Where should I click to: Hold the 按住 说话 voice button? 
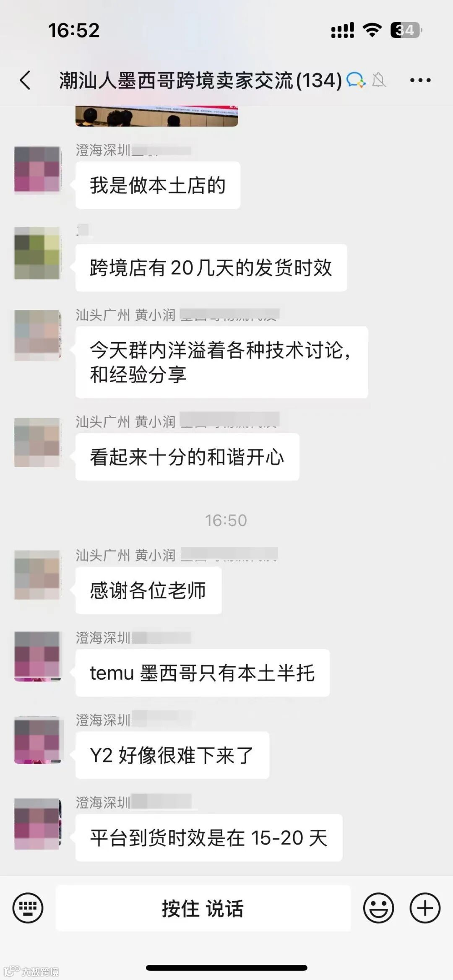pos(203,908)
